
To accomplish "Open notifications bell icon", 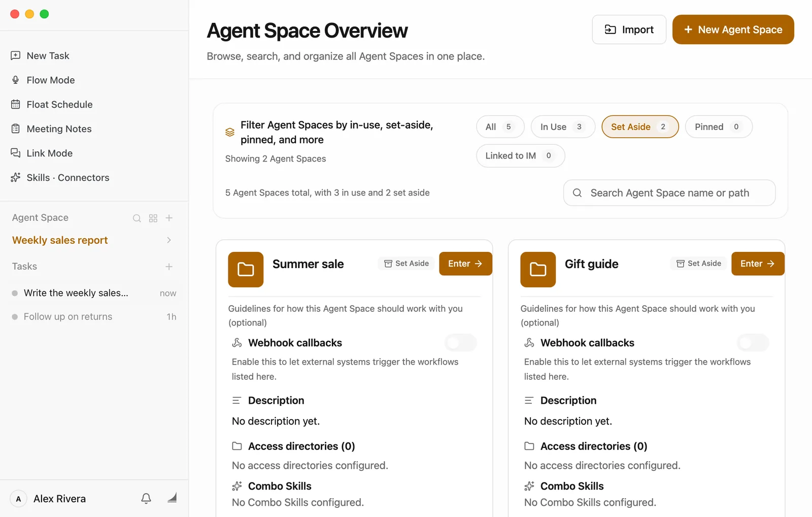I will coord(146,498).
